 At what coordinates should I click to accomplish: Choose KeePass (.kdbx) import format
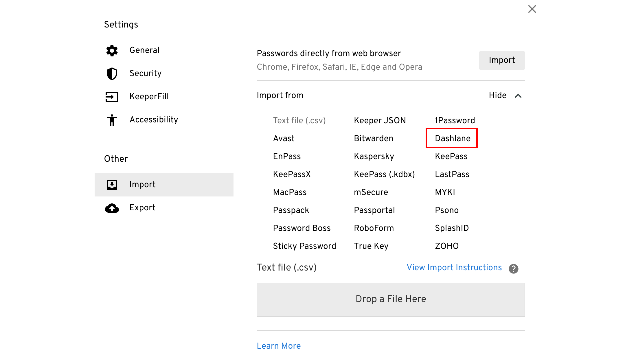click(x=384, y=174)
